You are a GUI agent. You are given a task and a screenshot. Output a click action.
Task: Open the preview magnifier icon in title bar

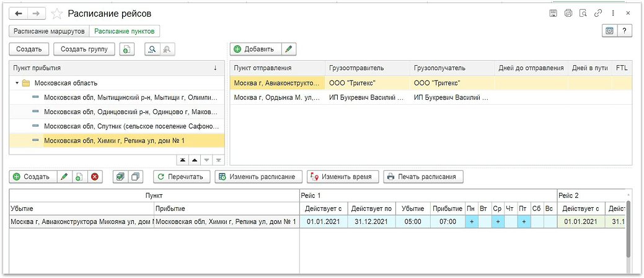tap(583, 13)
